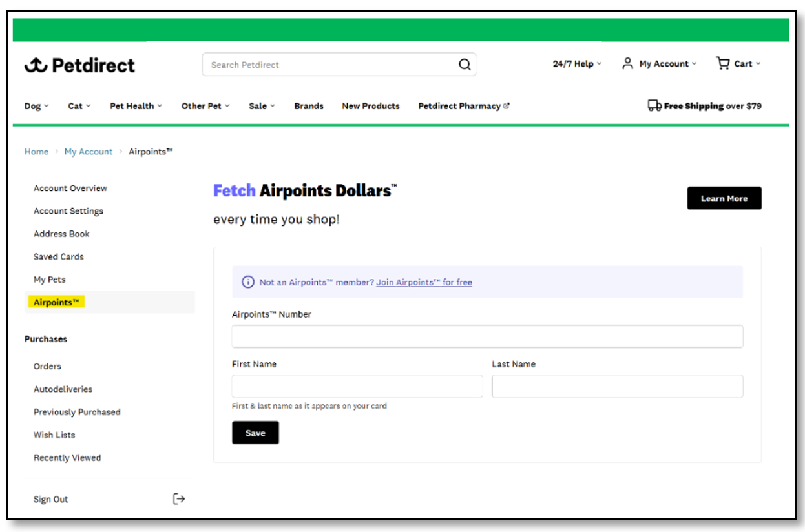Open the New Products page

point(371,106)
